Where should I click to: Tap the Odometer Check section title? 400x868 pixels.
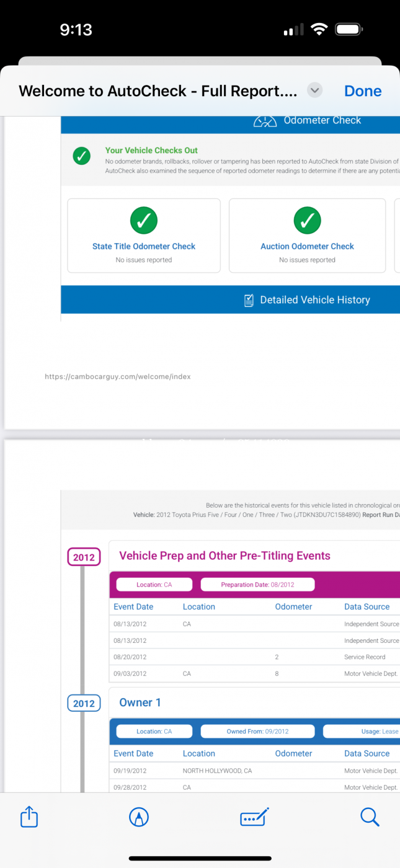pos(322,121)
